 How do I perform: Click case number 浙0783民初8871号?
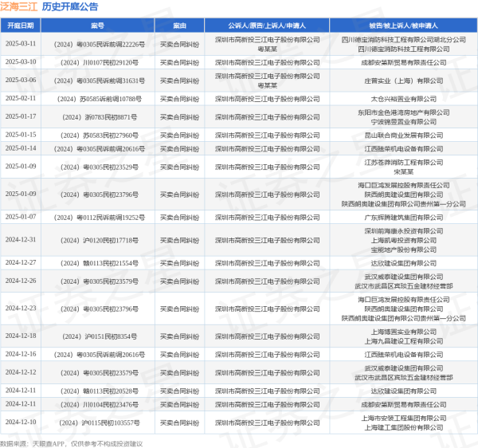click(x=100, y=117)
